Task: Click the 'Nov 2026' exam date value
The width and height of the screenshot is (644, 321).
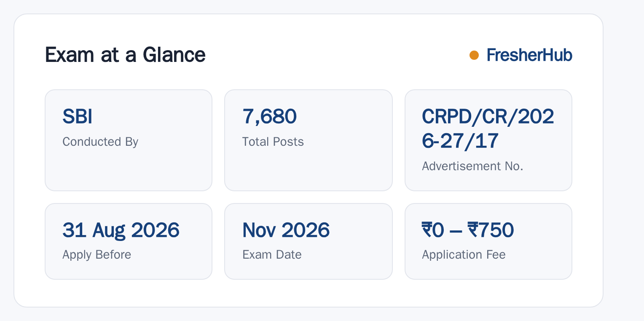Action: click(x=286, y=230)
